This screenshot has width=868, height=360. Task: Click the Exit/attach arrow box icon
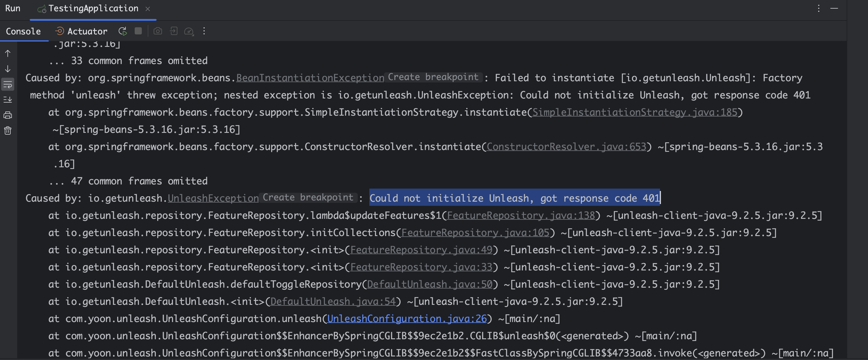click(174, 31)
